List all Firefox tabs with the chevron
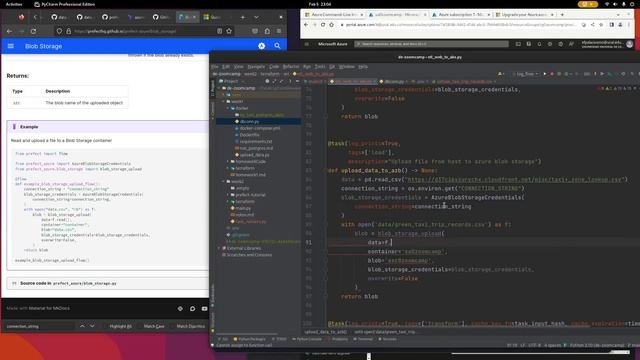Image resolution: width=640 pixels, height=360 pixels. (256, 17)
